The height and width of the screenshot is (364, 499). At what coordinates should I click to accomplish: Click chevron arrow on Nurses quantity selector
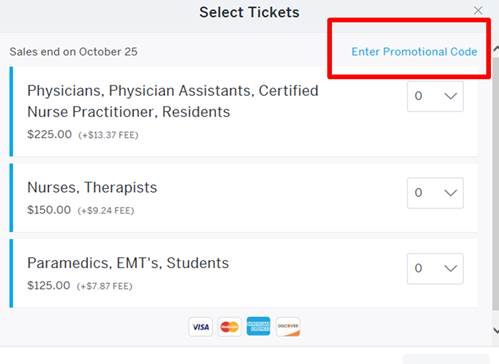451,193
